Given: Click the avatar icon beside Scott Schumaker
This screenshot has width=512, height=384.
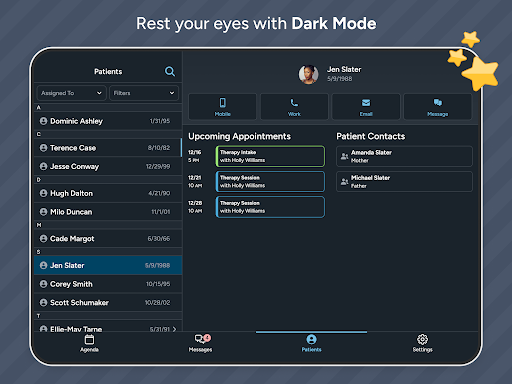Looking at the screenshot, I should tap(43, 303).
